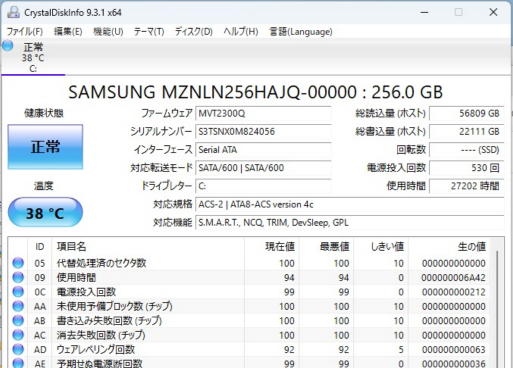Screen dimensions: 513x368
Task: Select the 電源投入回数 attribute row in table
Action: point(250,292)
